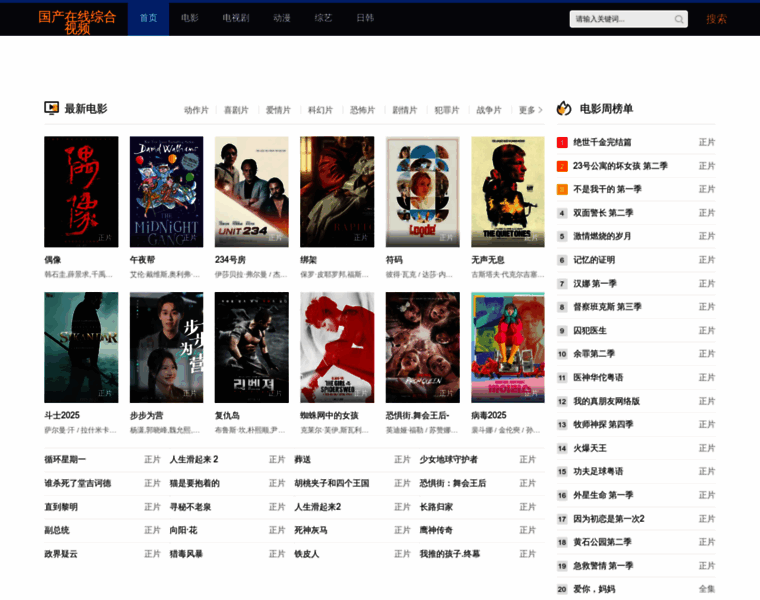This screenshot has width=760, height=600.
Task: Open the Unit 234 poster thumbnail
Action: [x=252, y=191]
